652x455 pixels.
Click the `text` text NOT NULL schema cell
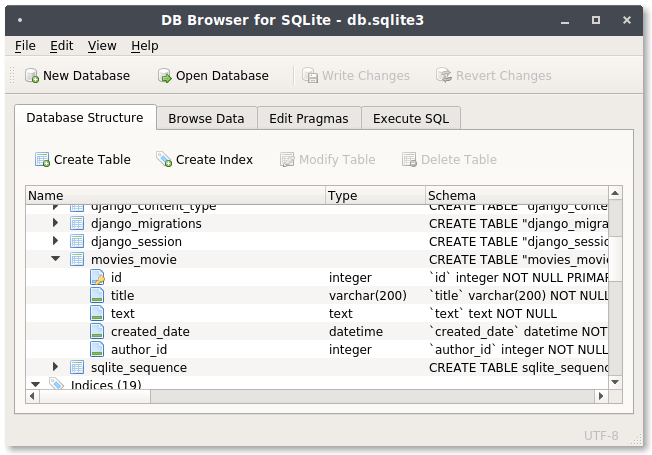click(x=493, y=314)
